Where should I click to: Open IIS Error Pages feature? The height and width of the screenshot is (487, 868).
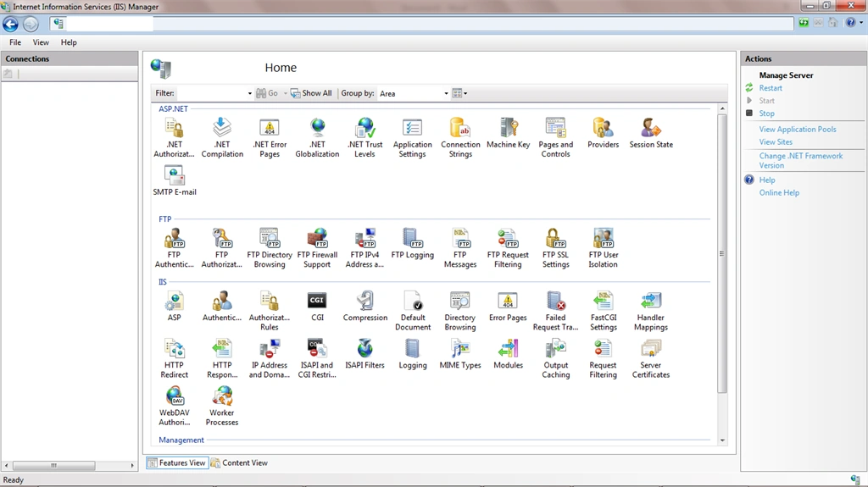(x=508, y=306)
